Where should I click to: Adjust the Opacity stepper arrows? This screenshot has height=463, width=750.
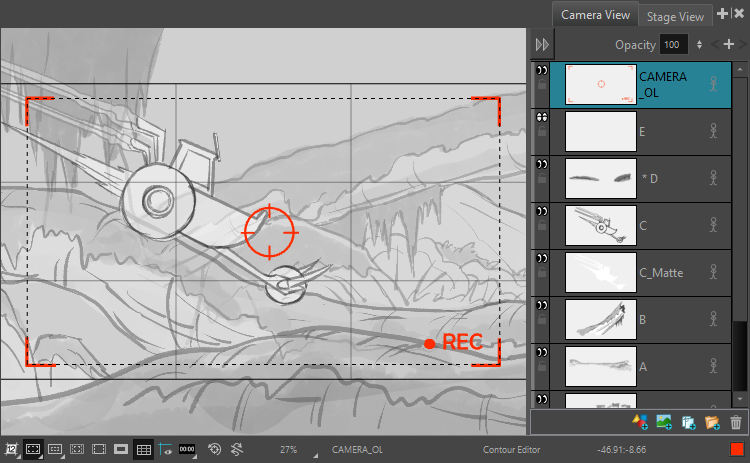699,45
